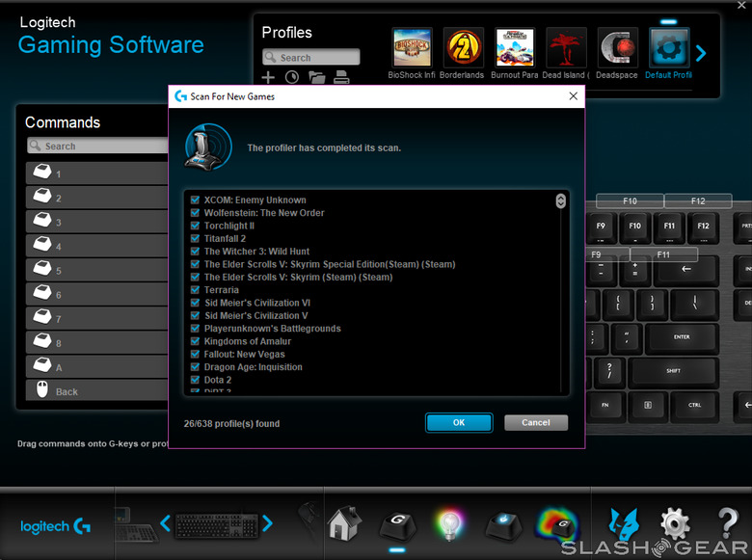Select the BioShock Infinite profile

tap(412, 48)
